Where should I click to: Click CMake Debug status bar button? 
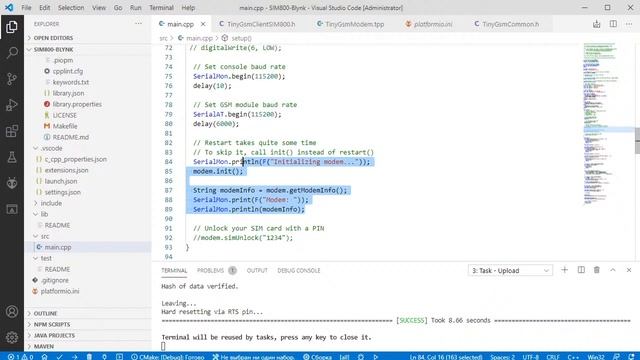tap(168, 357)
